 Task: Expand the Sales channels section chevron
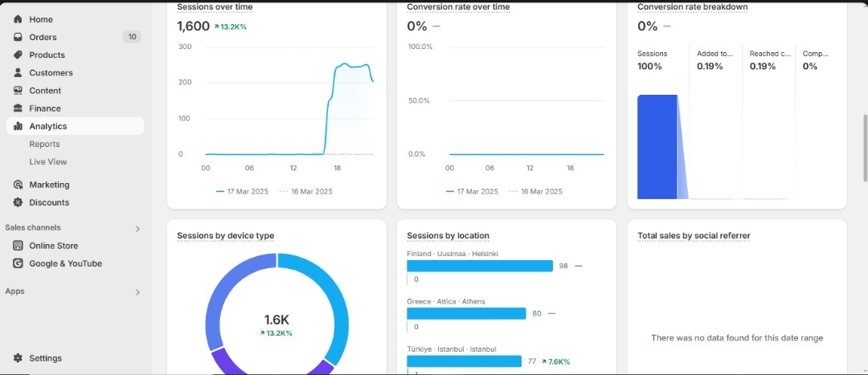[x=137, y=229]
